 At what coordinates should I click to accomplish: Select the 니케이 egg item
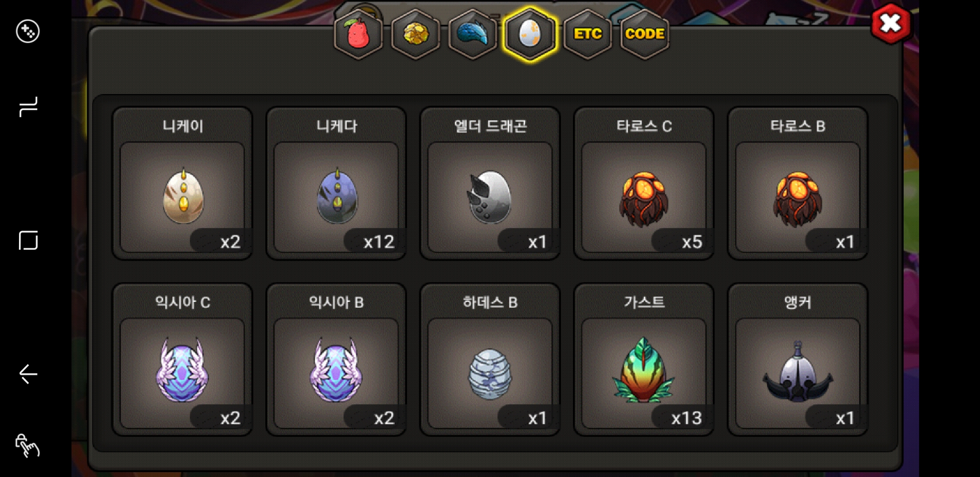point(182,183)
